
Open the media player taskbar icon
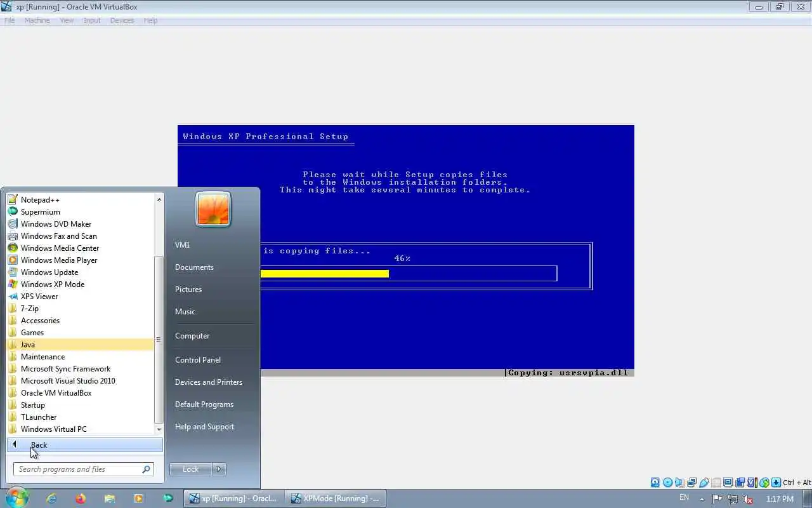pos(138,498)
